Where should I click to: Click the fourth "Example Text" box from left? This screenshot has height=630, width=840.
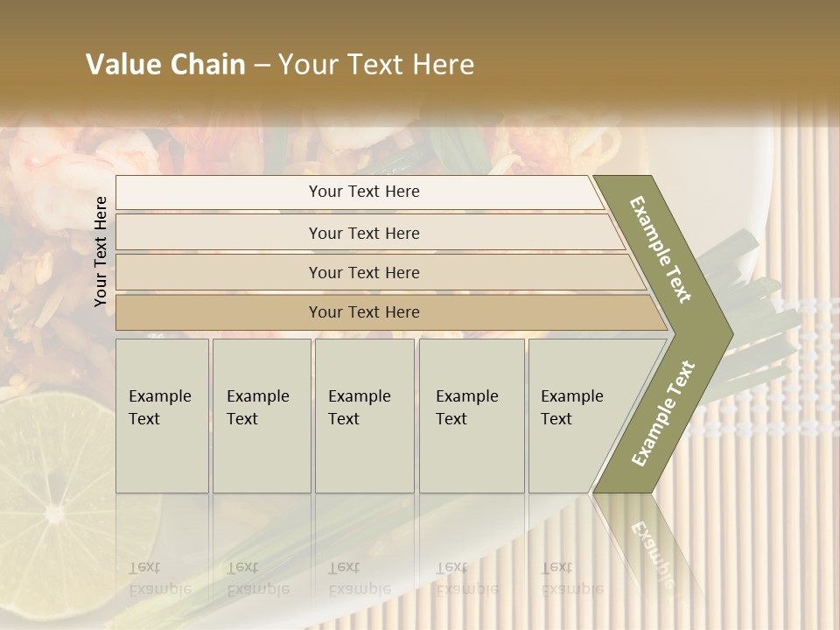472,416
